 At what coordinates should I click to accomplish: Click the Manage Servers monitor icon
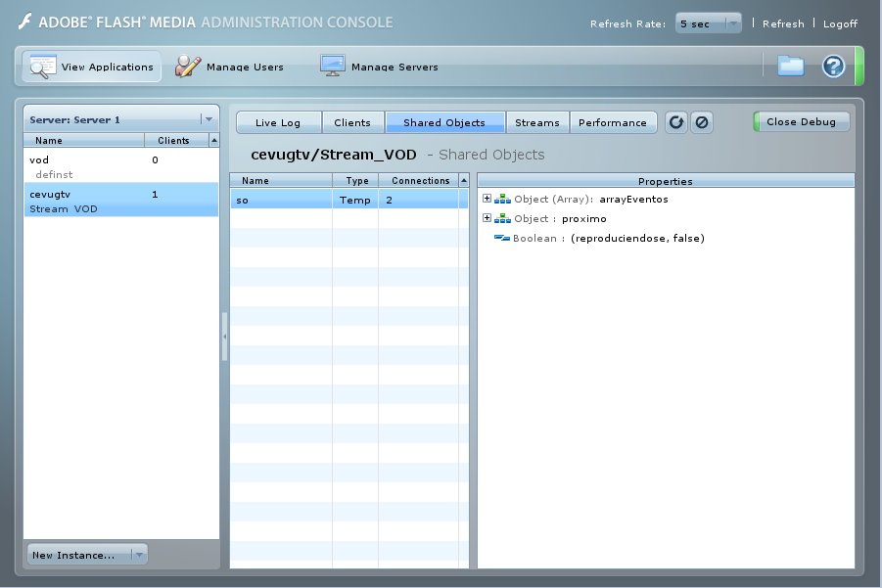pos(333,66)
